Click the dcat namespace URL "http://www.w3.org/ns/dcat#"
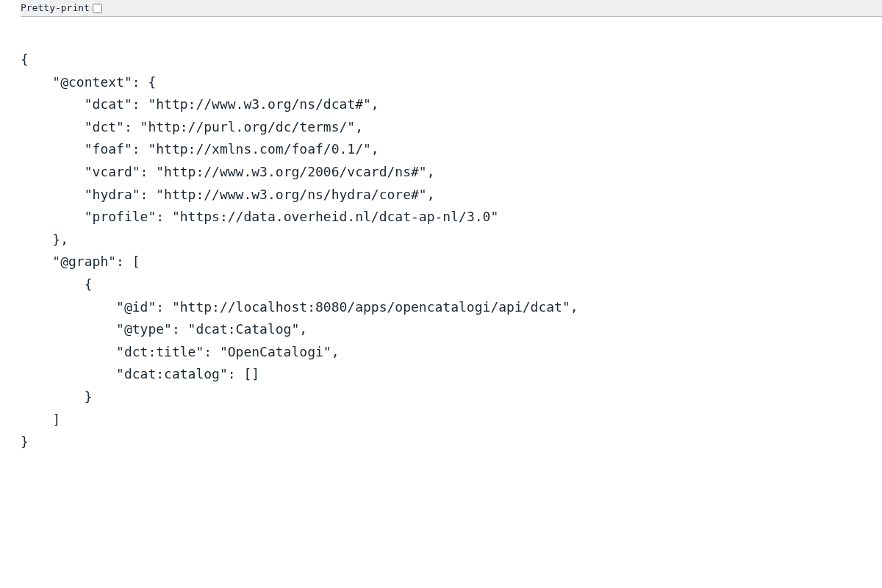This screenshot has height=588, width=882. coord(259,104)
